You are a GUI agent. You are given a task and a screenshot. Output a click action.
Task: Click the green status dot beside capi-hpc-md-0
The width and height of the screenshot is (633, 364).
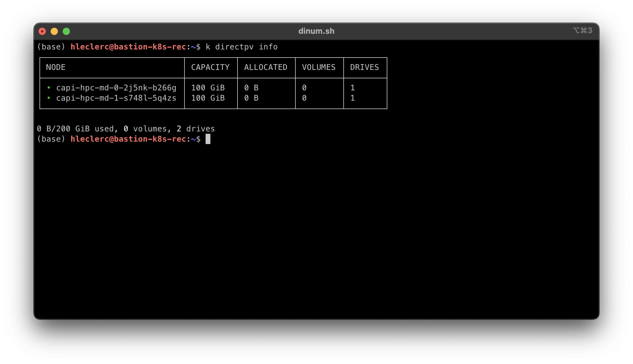click(x=49, y=88)
